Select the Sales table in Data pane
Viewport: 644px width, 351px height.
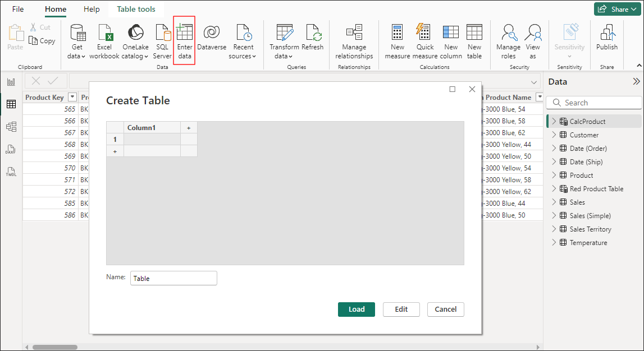577,202
